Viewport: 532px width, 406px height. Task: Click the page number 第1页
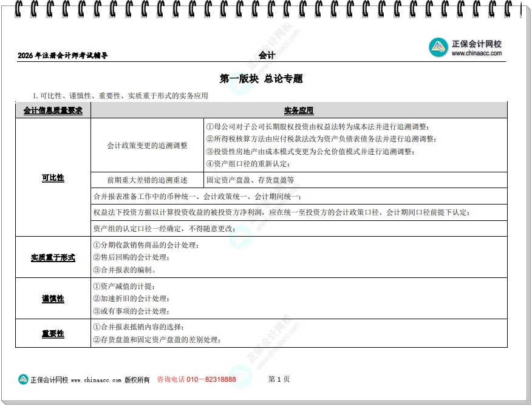(x=279, y=379)
